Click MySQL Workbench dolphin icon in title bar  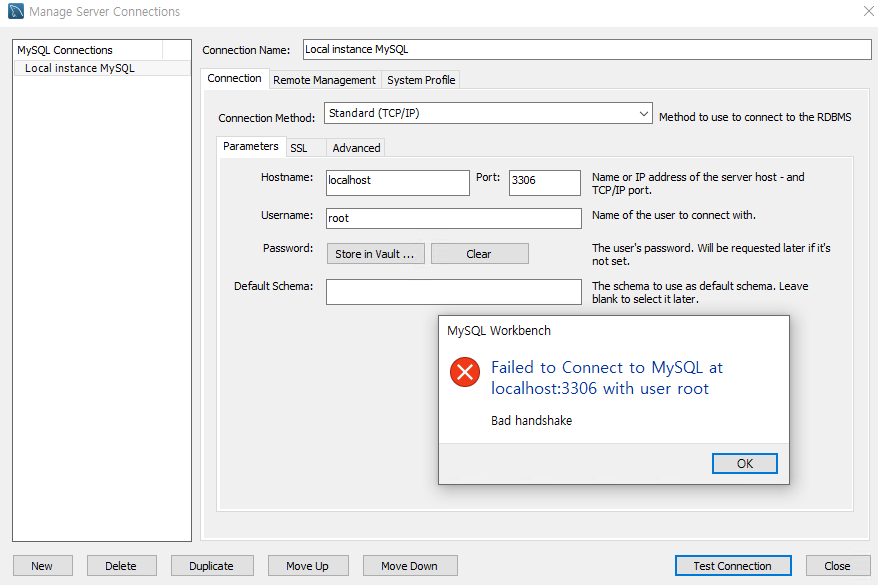click(16, 11)
